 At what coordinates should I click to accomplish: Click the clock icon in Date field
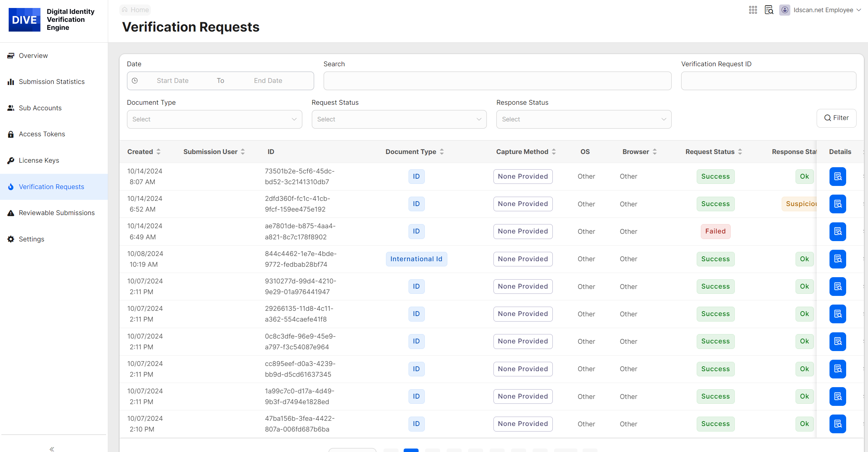point(135,81)
